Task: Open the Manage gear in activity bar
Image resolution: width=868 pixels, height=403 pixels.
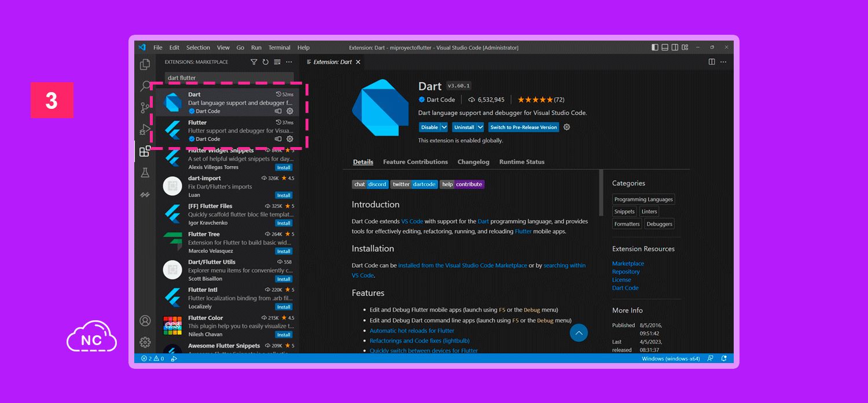Action: 145,342
